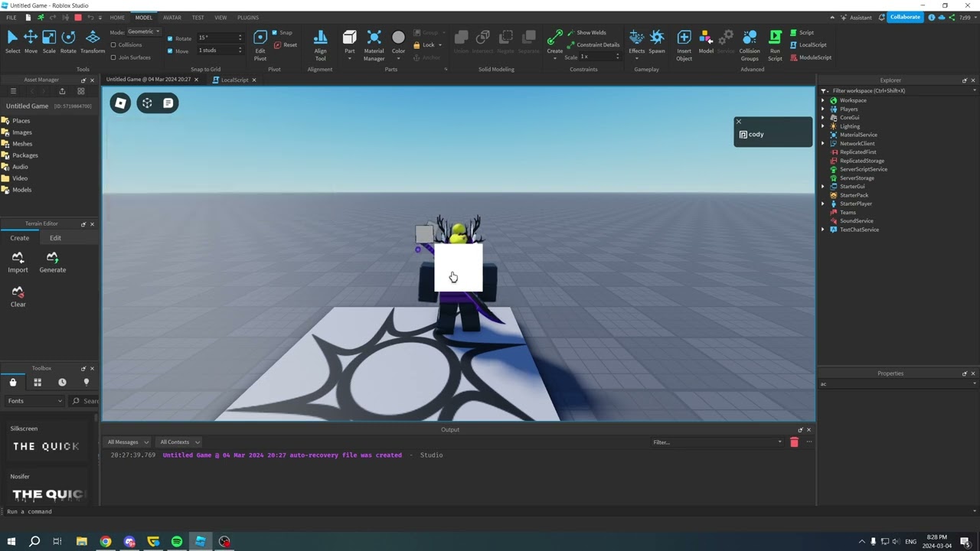Viewport: 980px width, 551px height.
Task: Open Part type dropdown arrow
Action: click(349, 59)
